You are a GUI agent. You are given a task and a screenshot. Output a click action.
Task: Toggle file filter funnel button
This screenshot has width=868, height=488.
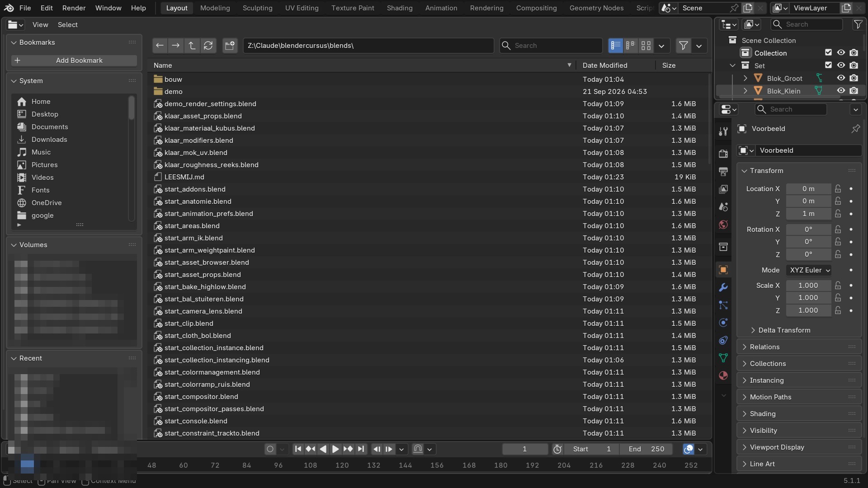[684, 46]
